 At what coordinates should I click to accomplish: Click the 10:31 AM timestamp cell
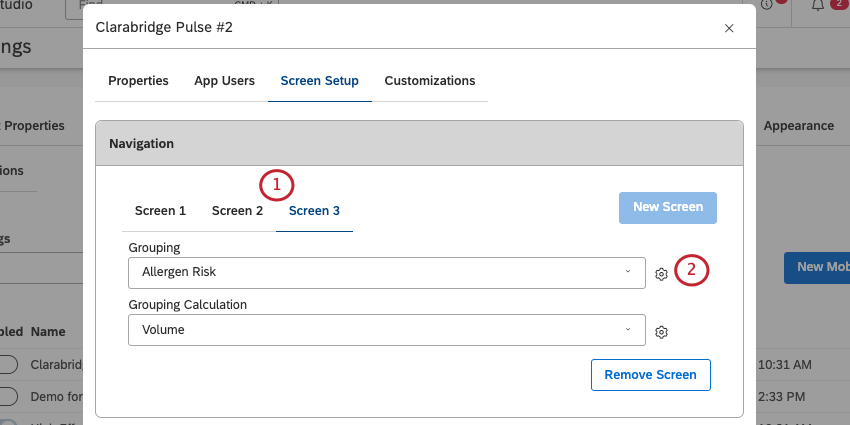pos(784,365)
